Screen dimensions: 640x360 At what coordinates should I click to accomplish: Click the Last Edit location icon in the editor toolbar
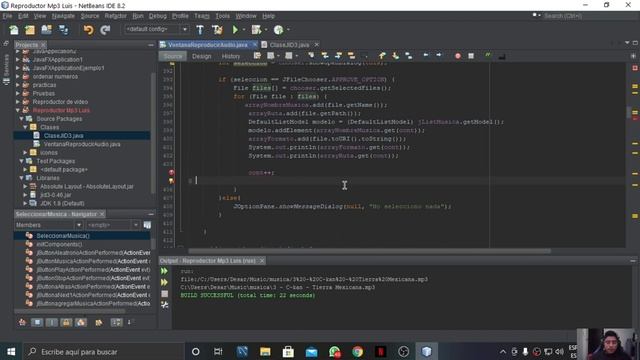257,56
